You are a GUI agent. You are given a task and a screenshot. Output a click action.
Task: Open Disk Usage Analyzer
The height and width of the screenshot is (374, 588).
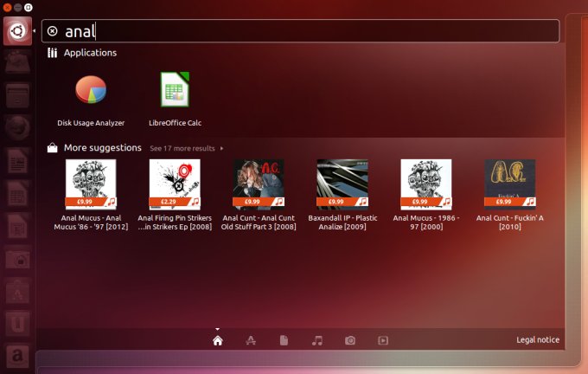click(x=91, y=91)
